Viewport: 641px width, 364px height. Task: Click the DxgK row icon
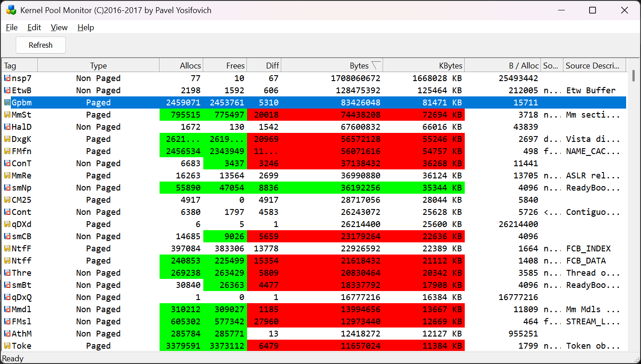(x=7, y=139)
